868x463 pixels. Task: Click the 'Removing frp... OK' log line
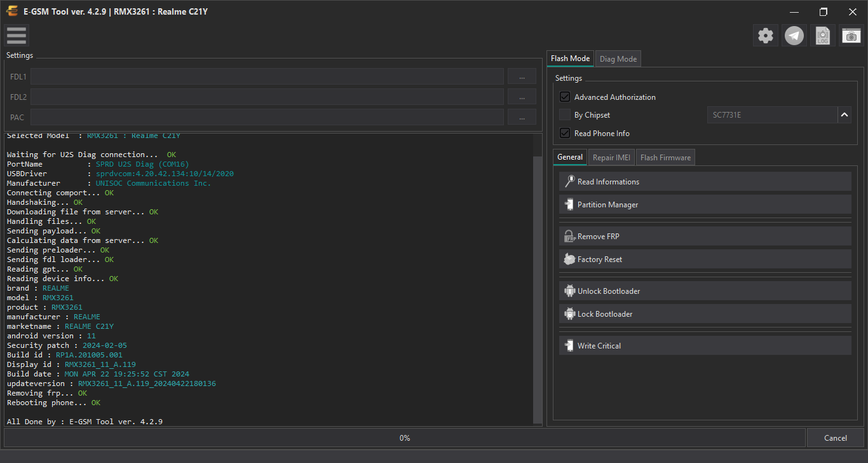[47, 393]
